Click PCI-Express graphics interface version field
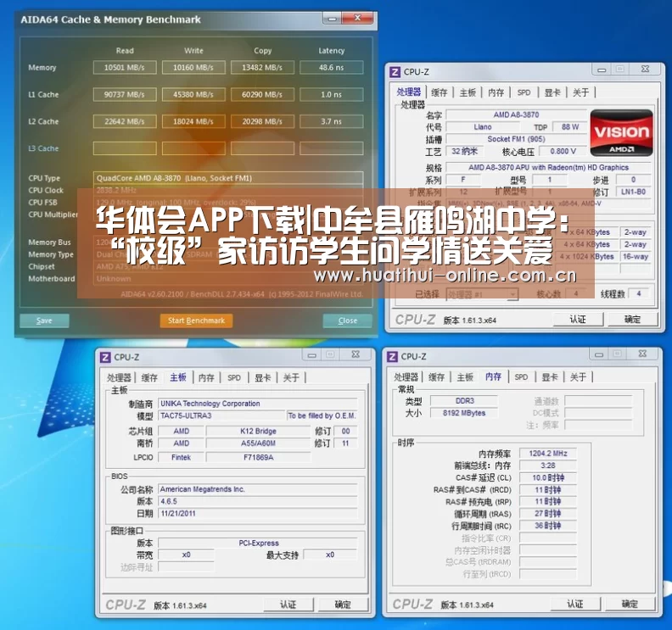The height and width of the screenshot is (630, 672). pyautogui.click(x=258, y=543)
